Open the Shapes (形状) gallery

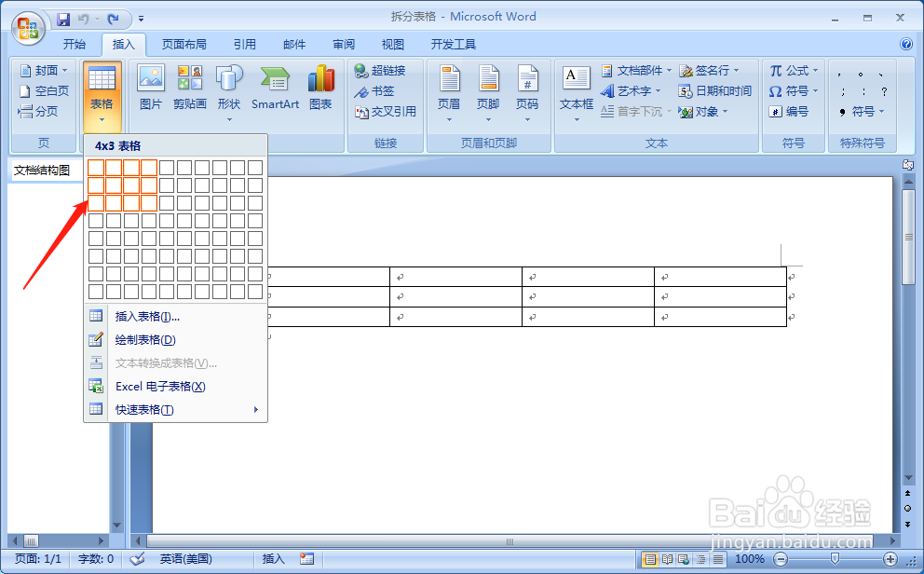coord(229,92)
